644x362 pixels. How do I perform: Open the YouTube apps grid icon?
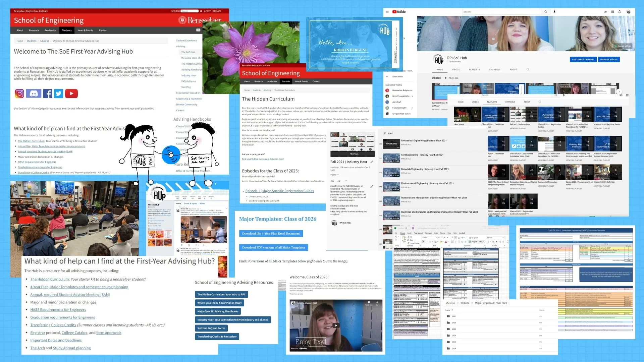pyautogui.click(x=612, y=12)
